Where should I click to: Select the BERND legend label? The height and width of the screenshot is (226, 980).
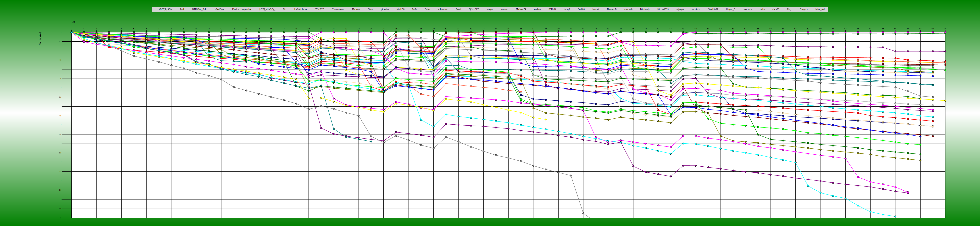point(552,9)
